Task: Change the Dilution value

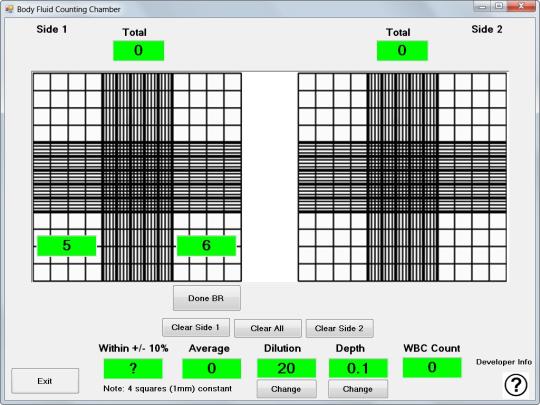Action: tap(286, 389)
